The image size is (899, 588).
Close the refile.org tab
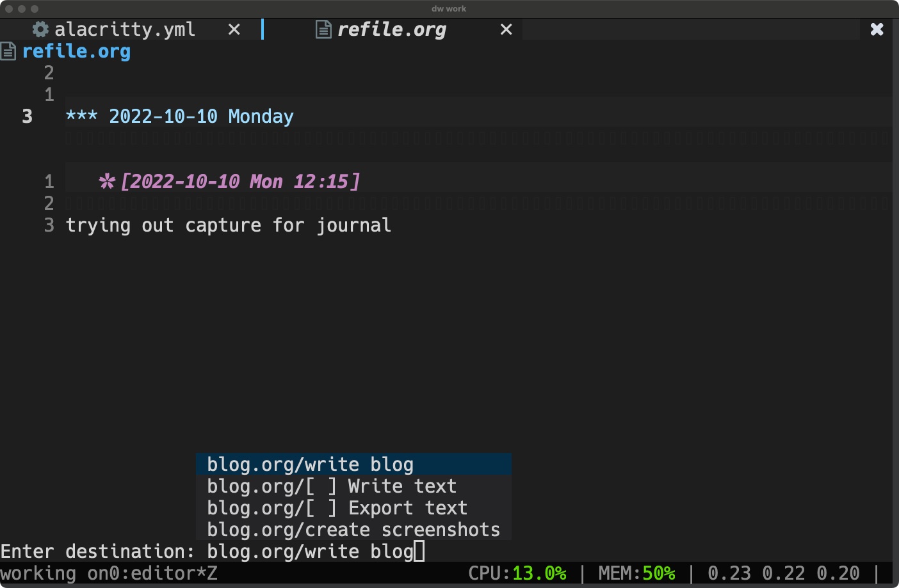(506, 29)
